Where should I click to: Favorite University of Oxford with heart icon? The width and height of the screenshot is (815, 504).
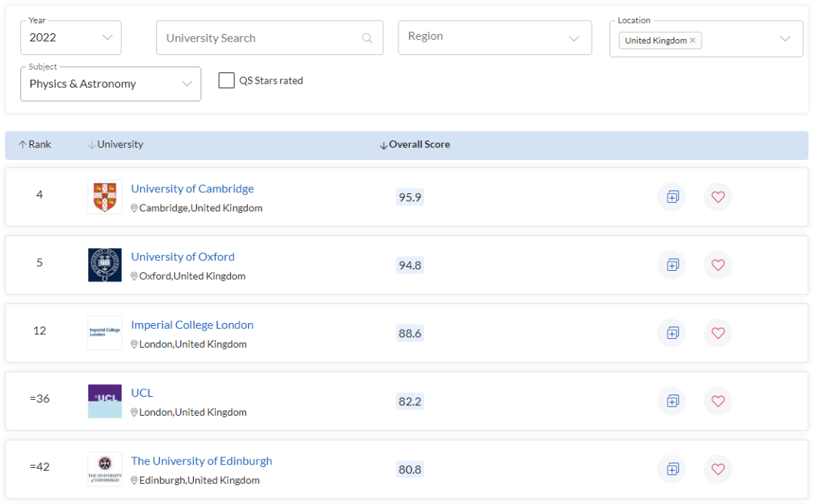tap(718, 265)
